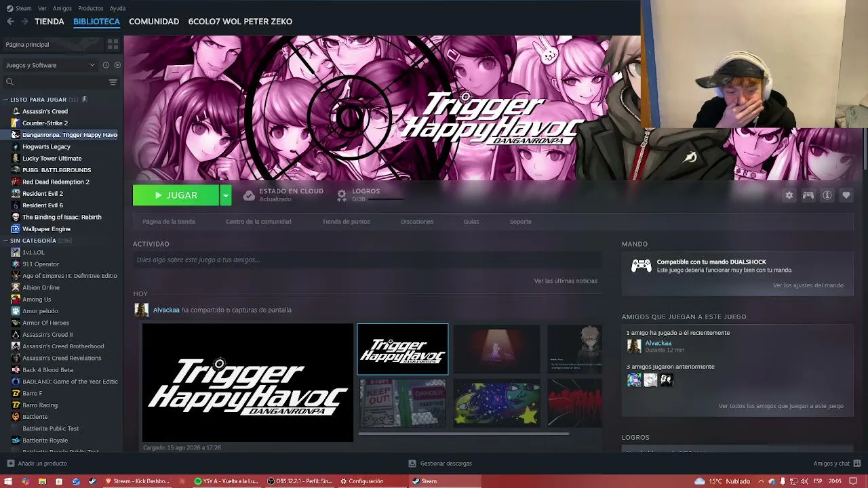This screenshot has width=868, height=488.
Task: Collapse the LISTO PARA JUGAR category
Action: pos(6,100)
